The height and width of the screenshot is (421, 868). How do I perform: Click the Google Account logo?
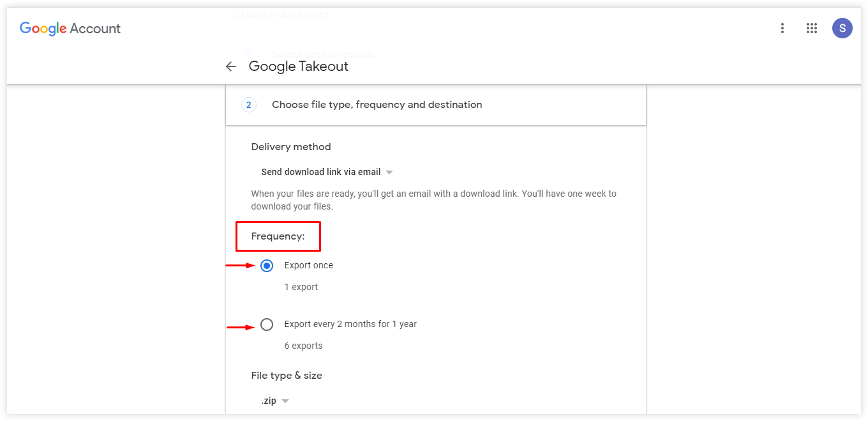click(x=70, y=29)
